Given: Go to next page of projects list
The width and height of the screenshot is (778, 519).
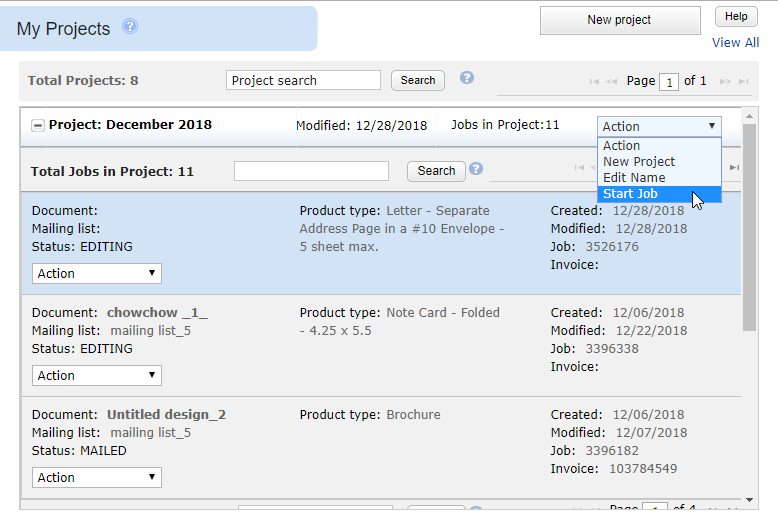Looking at the screenshot, I should click(x=726, y=81).
